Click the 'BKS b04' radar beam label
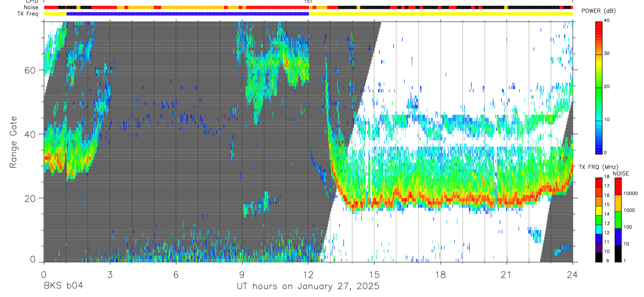The height and width of the screenshot is (297, 644). pos(63,287)
